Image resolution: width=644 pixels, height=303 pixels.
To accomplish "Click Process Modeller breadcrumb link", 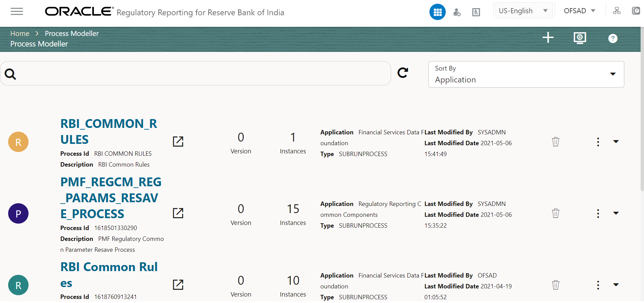I will tap(72, 34).
